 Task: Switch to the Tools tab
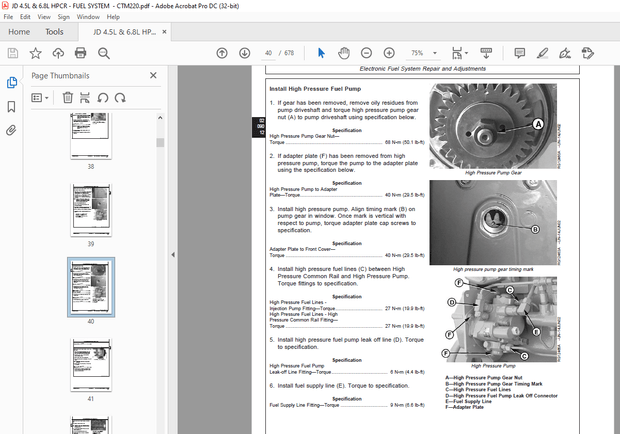click(55, 32)
